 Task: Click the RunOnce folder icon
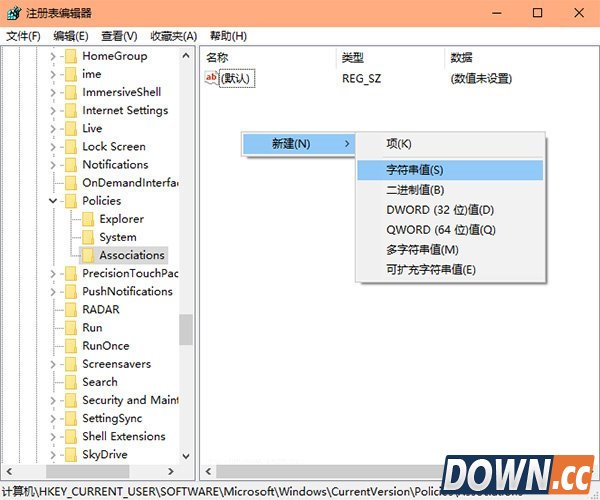pos(71,346)
